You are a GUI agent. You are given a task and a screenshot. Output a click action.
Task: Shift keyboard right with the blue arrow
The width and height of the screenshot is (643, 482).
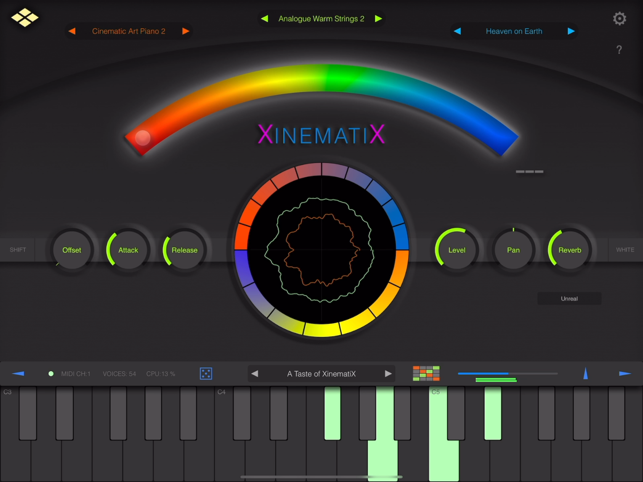625,373
